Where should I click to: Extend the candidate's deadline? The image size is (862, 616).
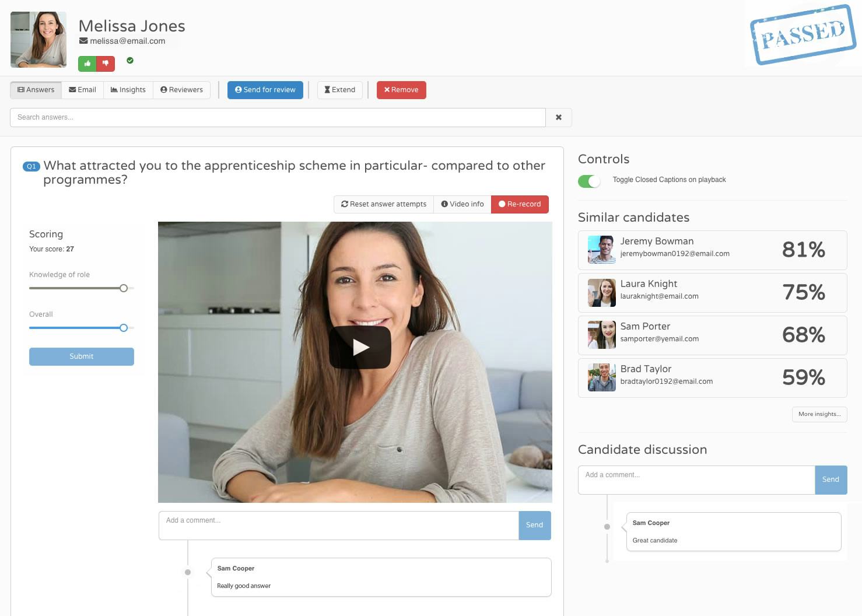[x=339, y=89]
